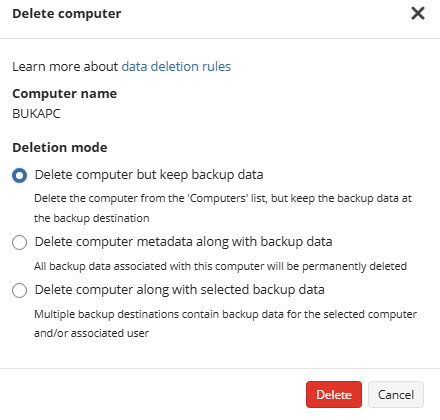Click 'Delete computer metadata along with backup data' label
The width and height of the screenshot is (440, 420).
(x=183, y=242)
